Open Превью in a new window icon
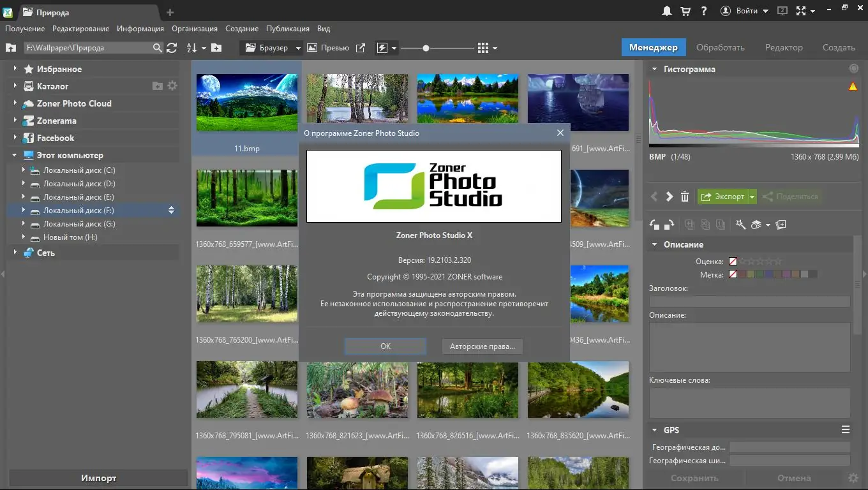Viewport: 868px width, 490px height. pyautogui.click(x=361, y=47)
